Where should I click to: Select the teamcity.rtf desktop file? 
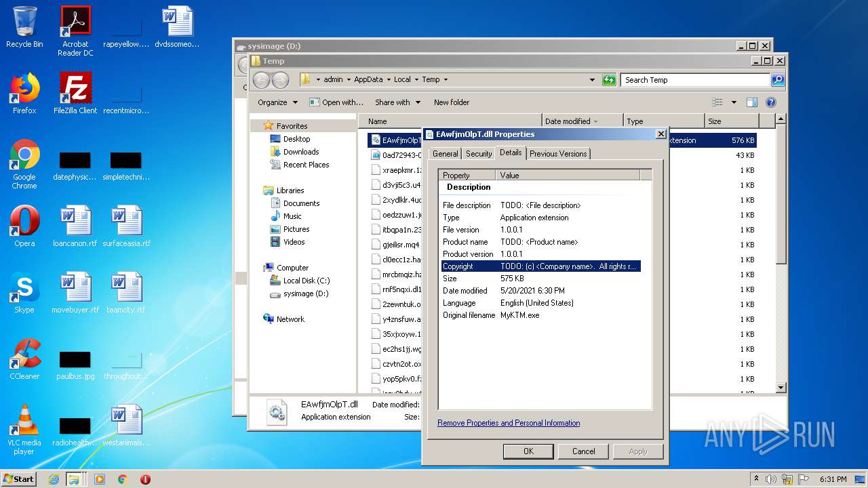coord(127,293)
